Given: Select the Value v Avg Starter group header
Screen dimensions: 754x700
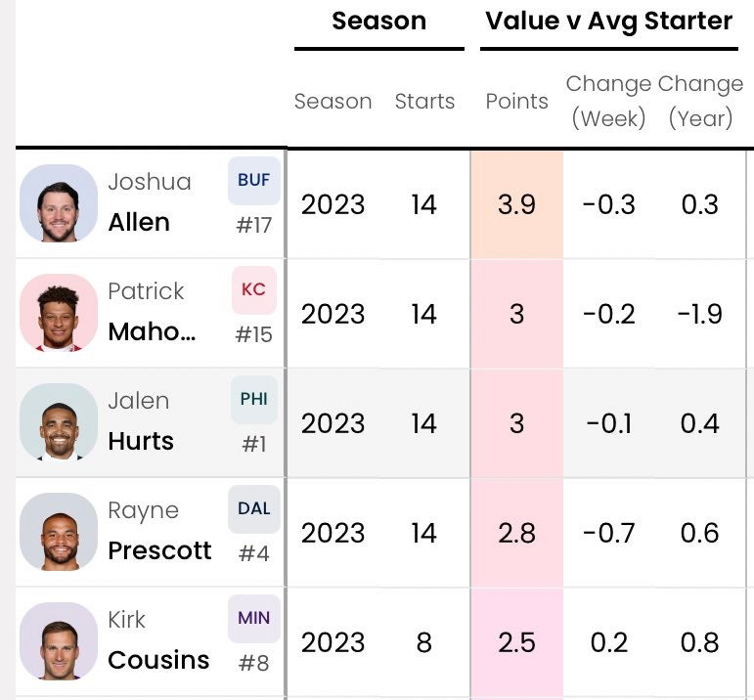Looking at the screenshot, I should (608, 21).
